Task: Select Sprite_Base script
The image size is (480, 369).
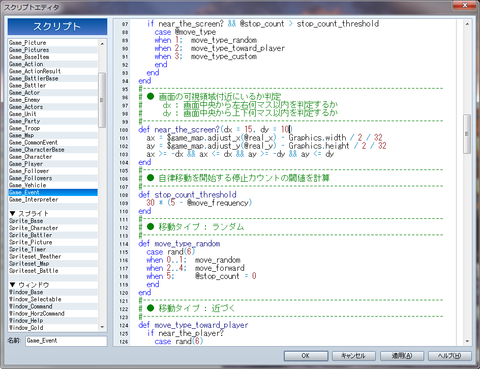Action: [53, 221]
